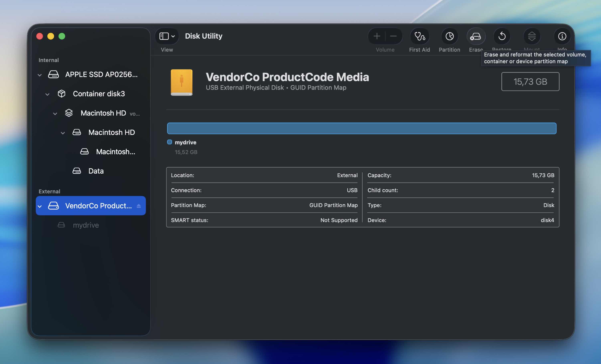Eject the VendorCo Product drive
Image resolution: width=601 pixels, height=364 pixels.
click(139, 206)
